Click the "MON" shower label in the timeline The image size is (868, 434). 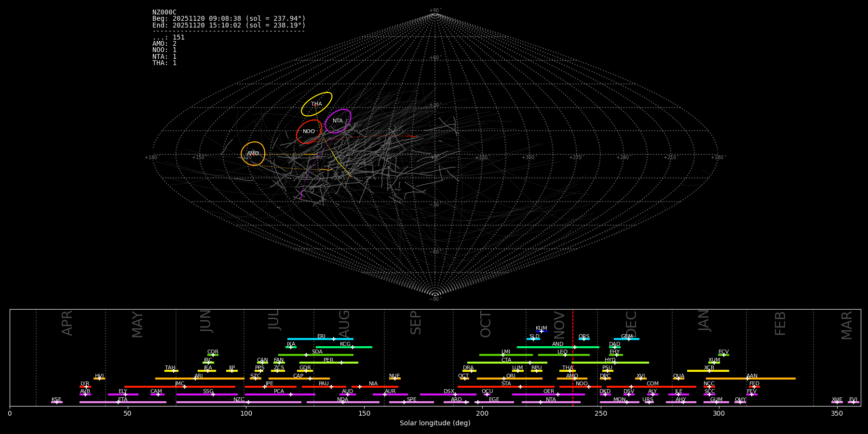620,400
